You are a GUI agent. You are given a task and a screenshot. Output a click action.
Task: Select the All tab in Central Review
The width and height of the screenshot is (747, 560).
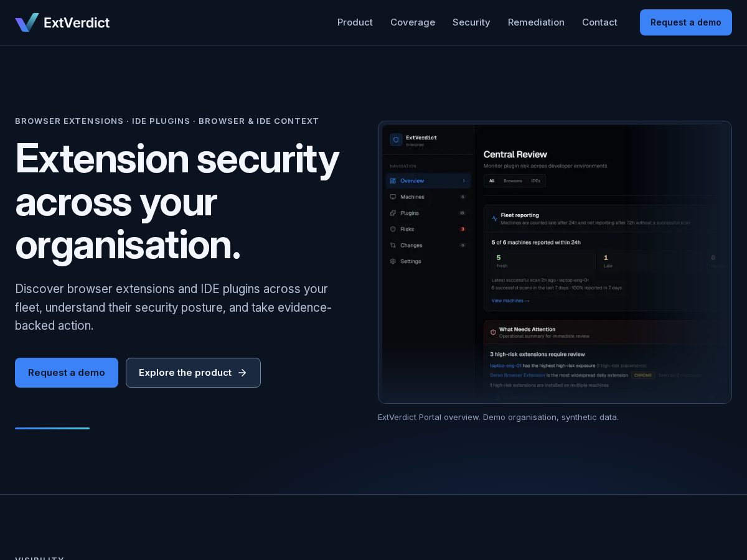492,181
